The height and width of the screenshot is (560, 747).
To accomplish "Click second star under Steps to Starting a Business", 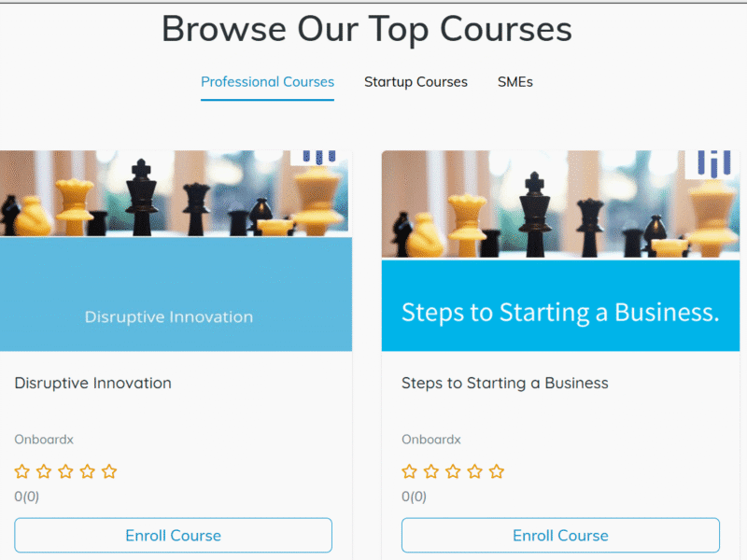I will [x=431, y=471].
